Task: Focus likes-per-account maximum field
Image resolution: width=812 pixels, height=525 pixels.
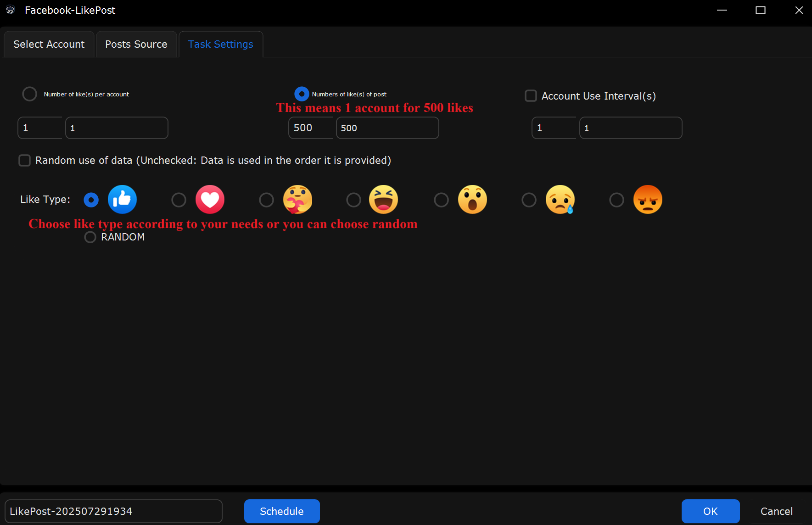Action: 117,128
